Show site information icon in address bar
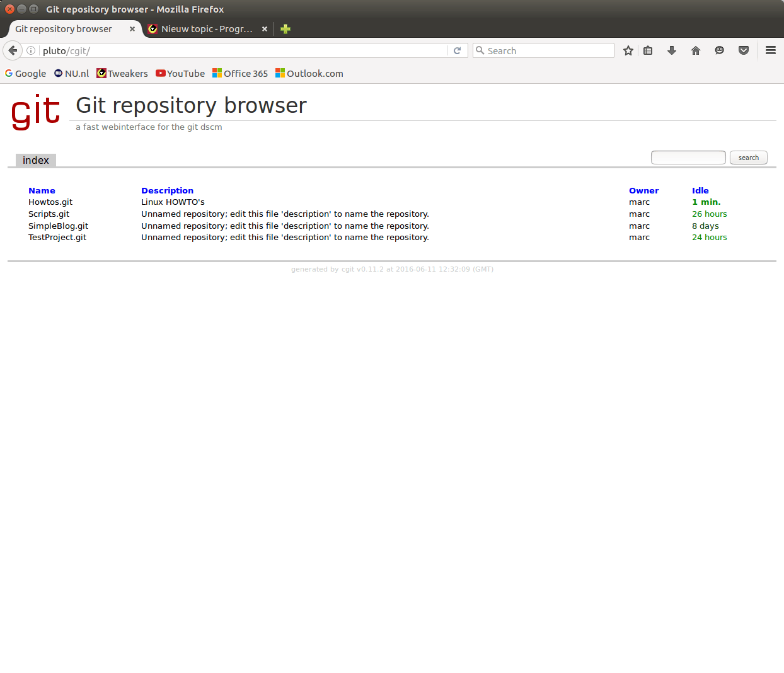This screenshot has width=784, height=673. coord(31,50)
